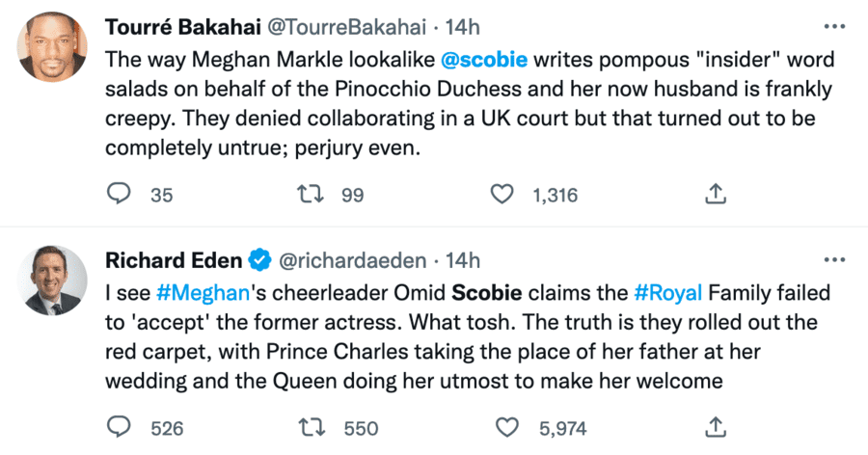
Task: Share Tourré Bakahai's tweet
Action: coord(715,195)
